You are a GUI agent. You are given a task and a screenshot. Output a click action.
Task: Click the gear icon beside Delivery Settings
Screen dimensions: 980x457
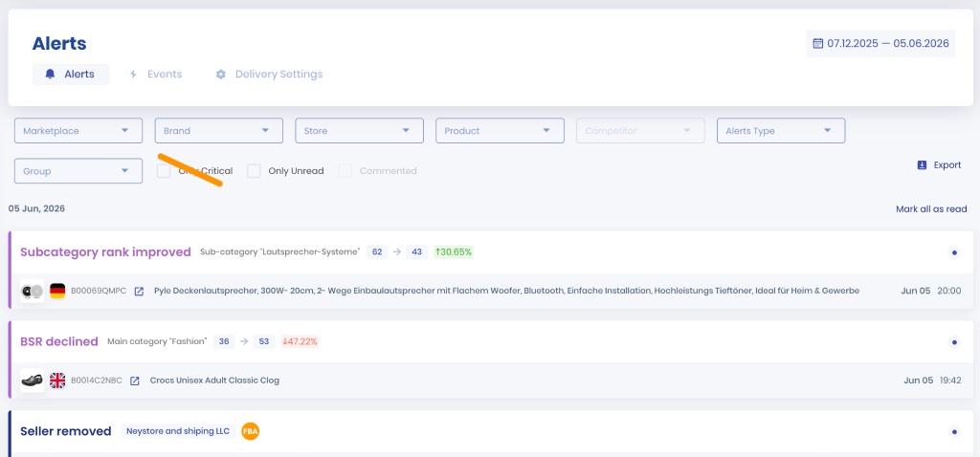[x=221, y=75]
